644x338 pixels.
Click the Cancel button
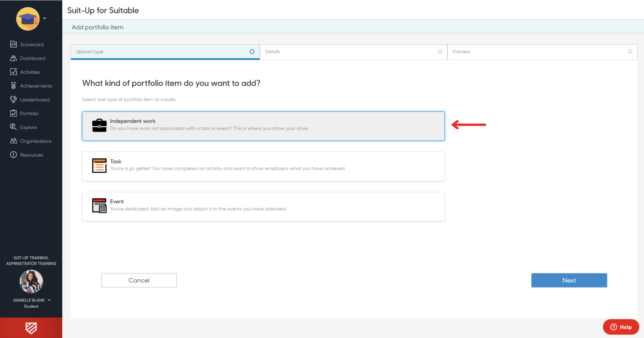139,280
